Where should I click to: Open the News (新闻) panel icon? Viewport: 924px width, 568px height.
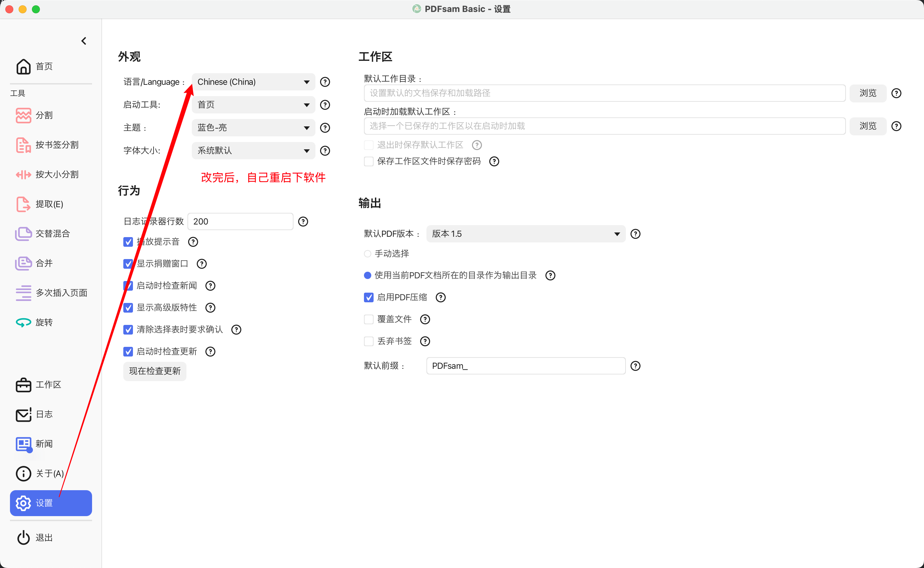coord(23,444)
